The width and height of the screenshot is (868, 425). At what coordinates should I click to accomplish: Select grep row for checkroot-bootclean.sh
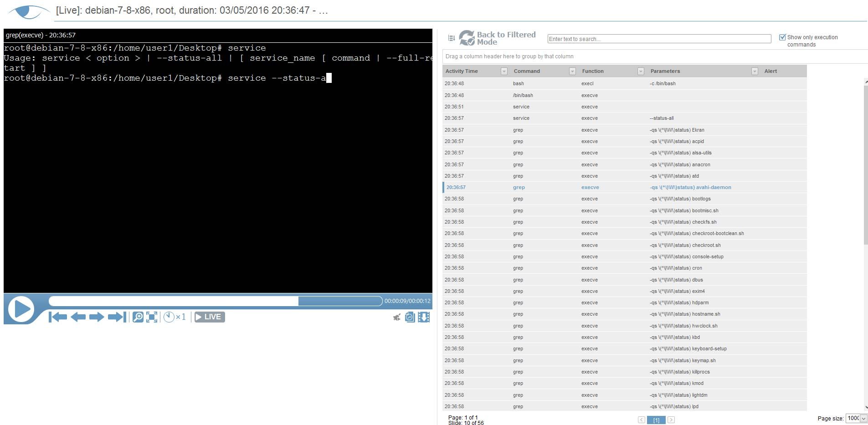tap(624, 233)
